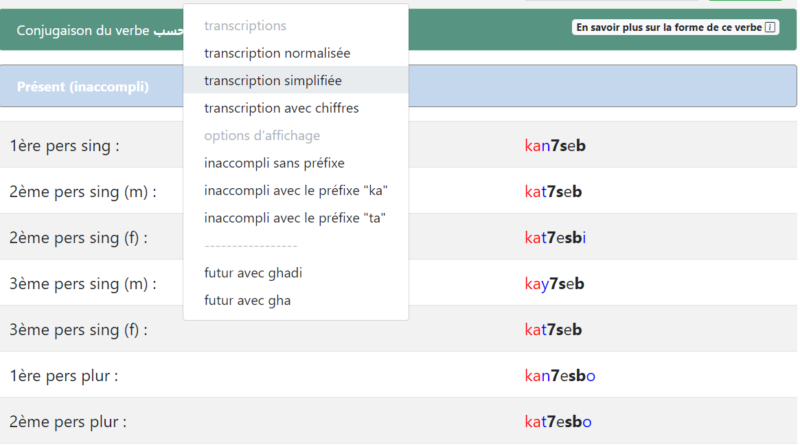Click the '2ème pers plur' form 'kat7esbo'
800x445 pixels.
558,422
